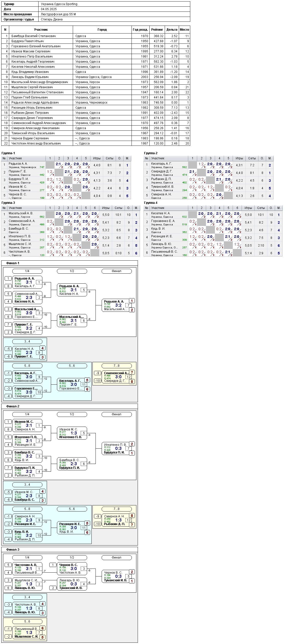Click city 'Украина, Черноморск' in participants table

(x=91, y=103)
